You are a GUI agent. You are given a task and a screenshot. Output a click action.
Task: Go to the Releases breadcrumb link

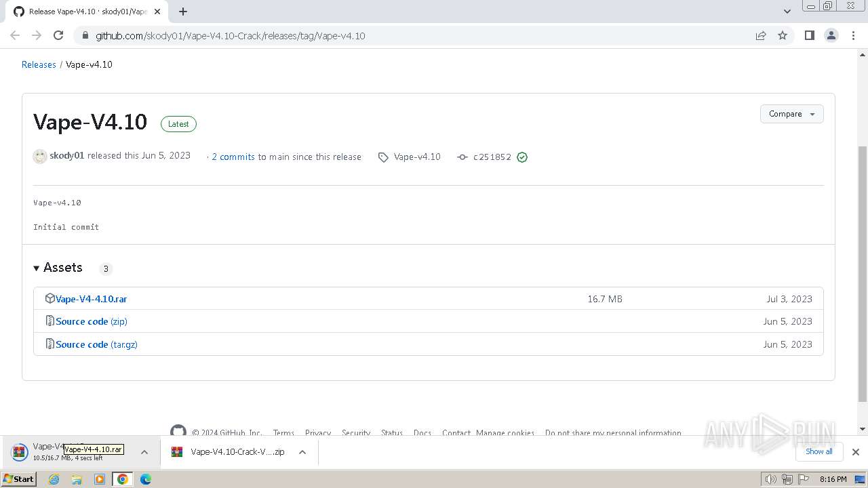39,64
